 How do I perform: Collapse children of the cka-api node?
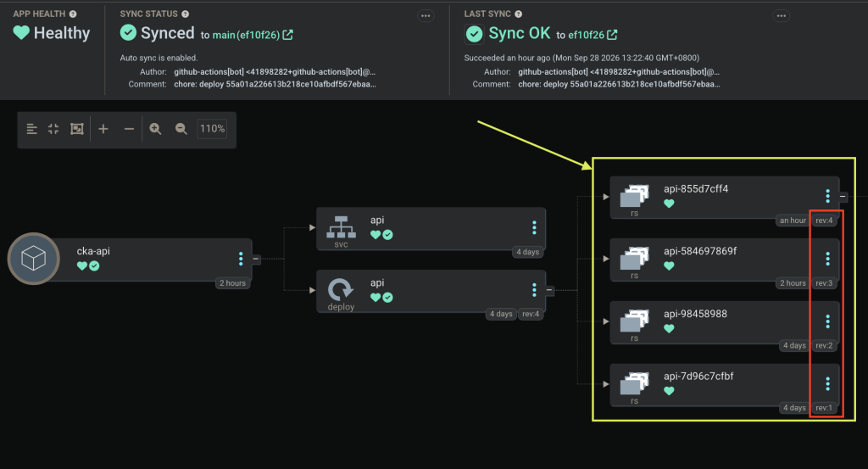point(256,259)
